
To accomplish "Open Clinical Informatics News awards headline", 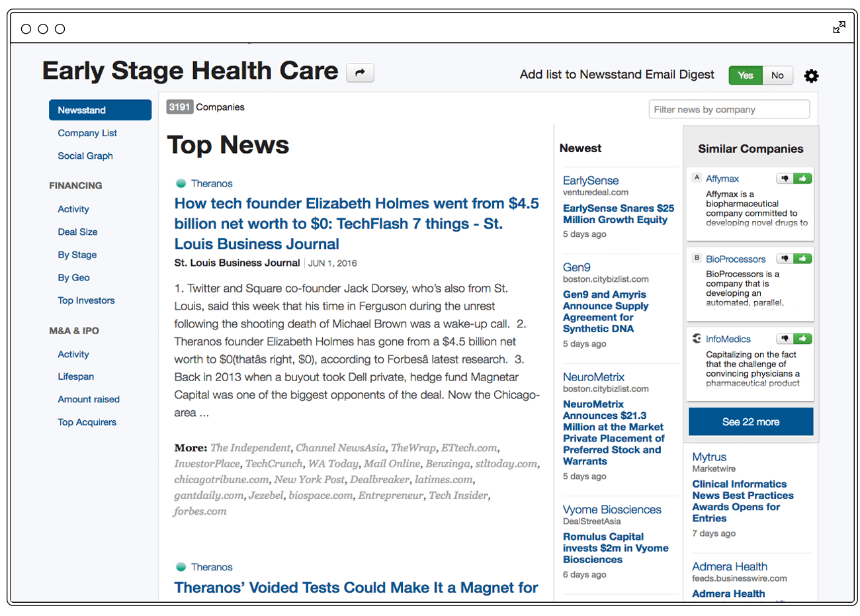I will [x=743, y=501].
